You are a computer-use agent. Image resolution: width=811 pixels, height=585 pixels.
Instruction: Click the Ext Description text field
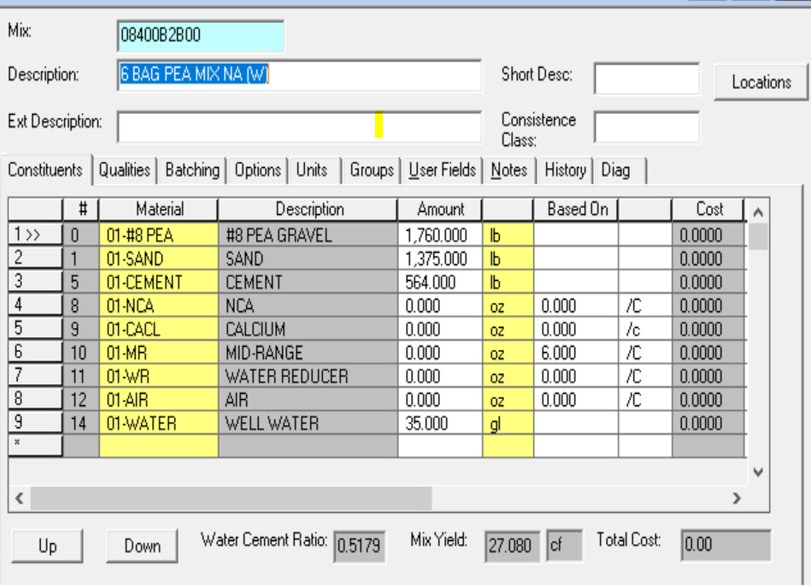pos(299,126)
